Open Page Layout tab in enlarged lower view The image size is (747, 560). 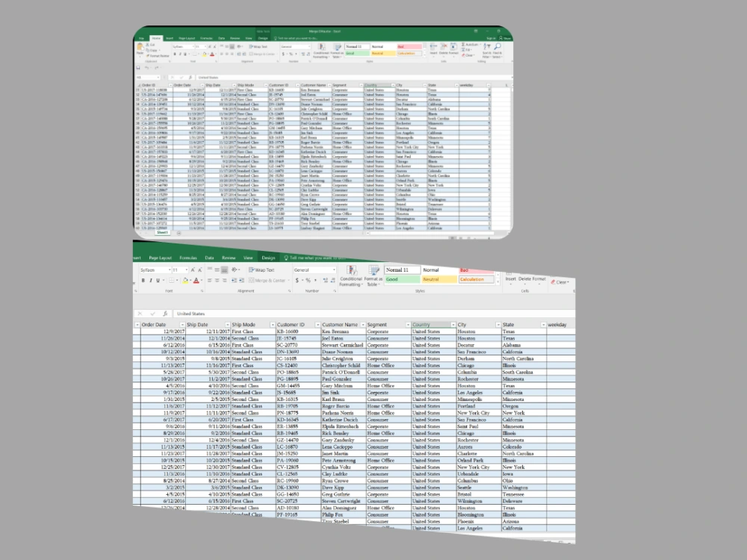[x=160, y=258]
